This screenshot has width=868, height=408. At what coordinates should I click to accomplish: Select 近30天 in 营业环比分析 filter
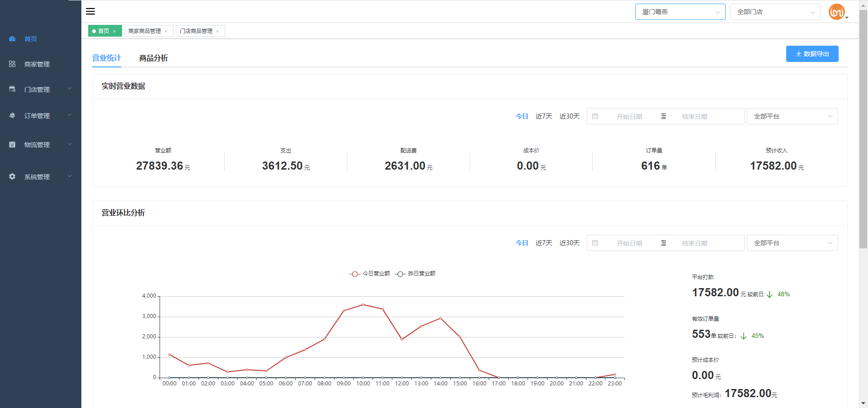point(569,243)
